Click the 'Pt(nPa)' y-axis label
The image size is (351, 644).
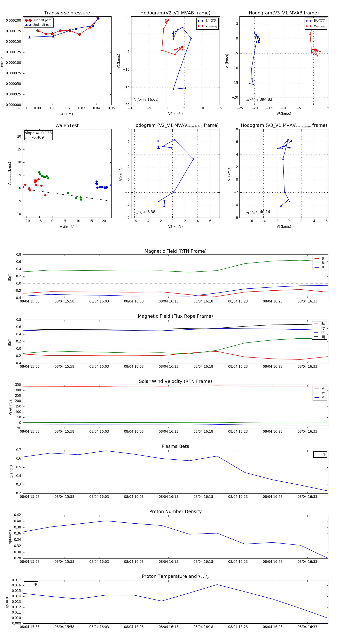point(2,61)
